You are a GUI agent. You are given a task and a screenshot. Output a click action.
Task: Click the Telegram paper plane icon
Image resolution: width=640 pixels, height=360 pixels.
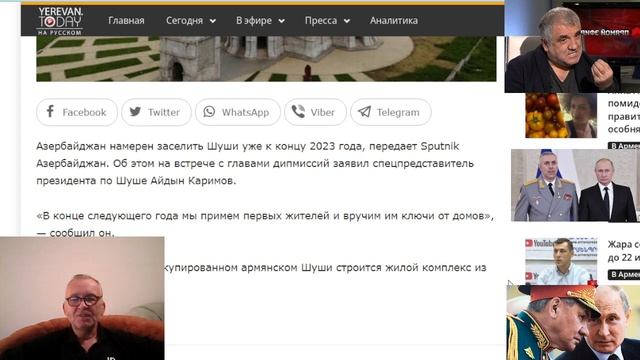pos(364,111)
